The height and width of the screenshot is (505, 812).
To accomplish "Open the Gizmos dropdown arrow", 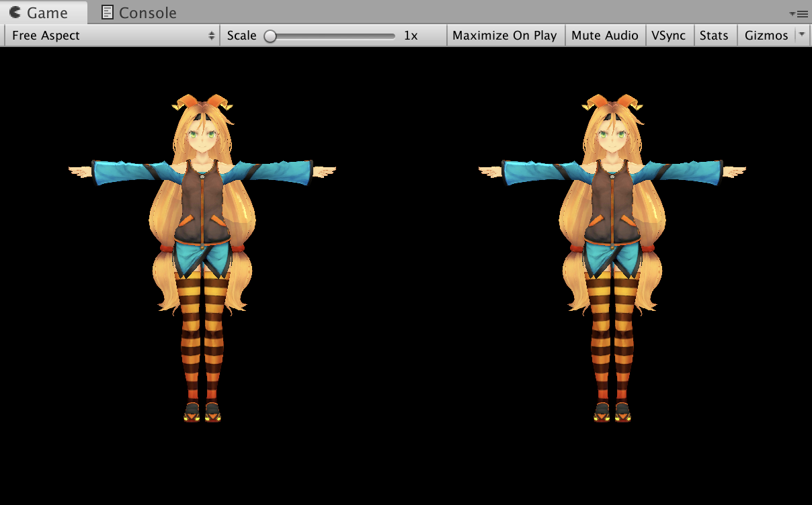I will pyautogui.click(x=801, y=35).
